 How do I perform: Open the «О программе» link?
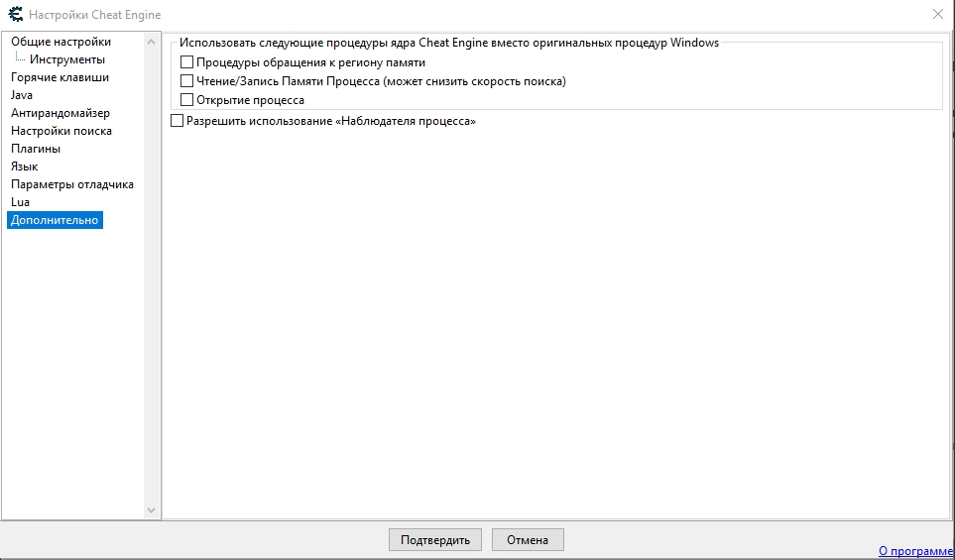916,551
